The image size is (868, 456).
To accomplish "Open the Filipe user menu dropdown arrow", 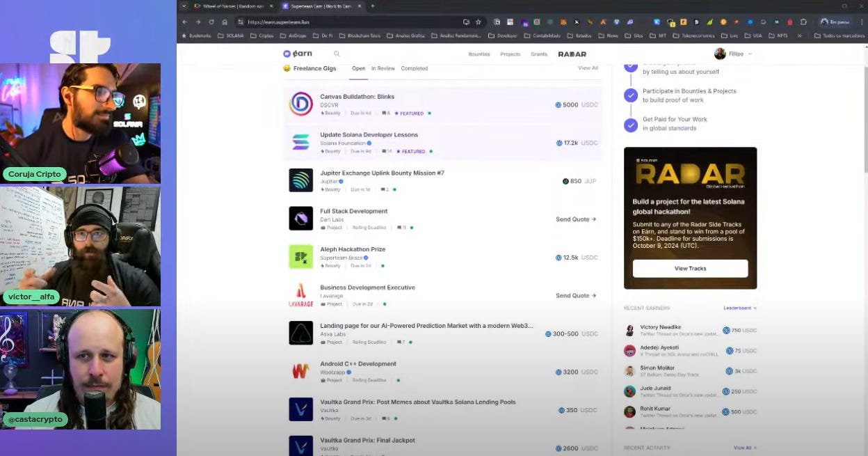I will point(750,54).
